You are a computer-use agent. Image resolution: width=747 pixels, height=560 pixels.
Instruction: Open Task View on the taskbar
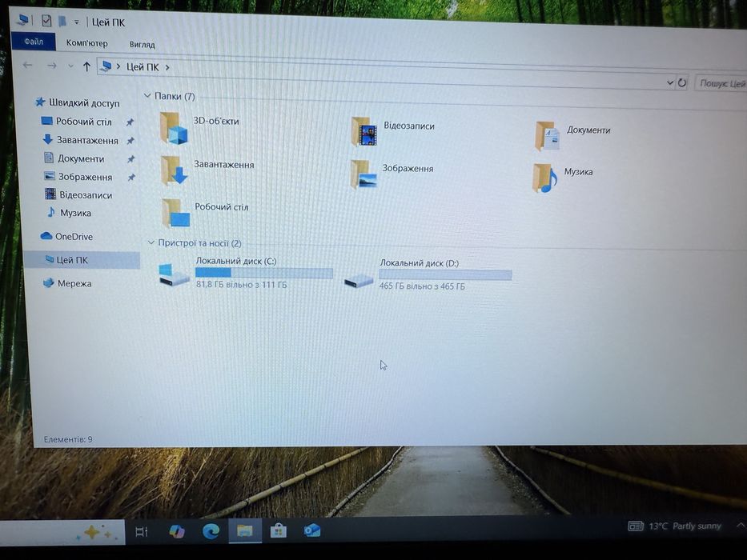click(x=142, y=531)
